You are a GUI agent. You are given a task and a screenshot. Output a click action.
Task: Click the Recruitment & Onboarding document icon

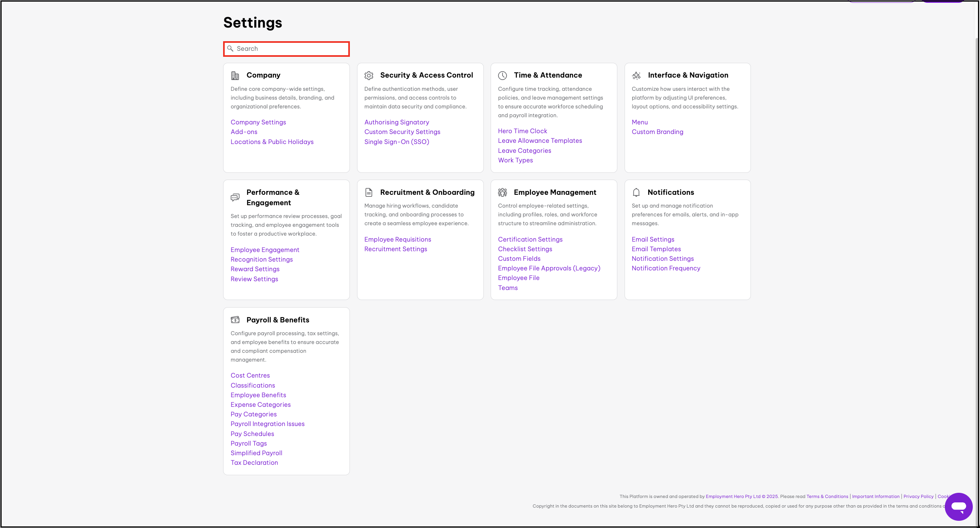pos(369,192)
